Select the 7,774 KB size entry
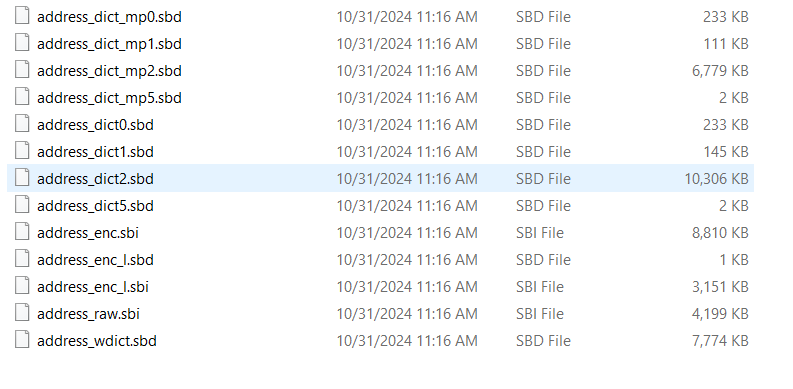 720,340
